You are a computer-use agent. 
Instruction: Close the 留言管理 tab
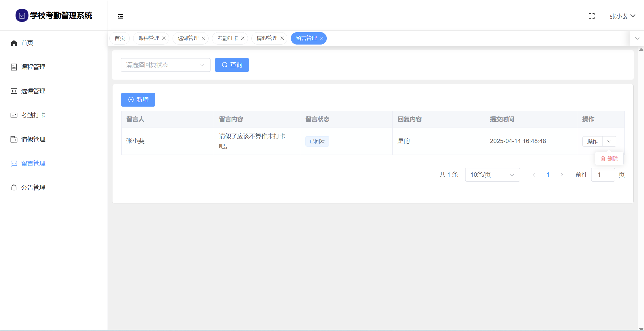coord(322,38)
